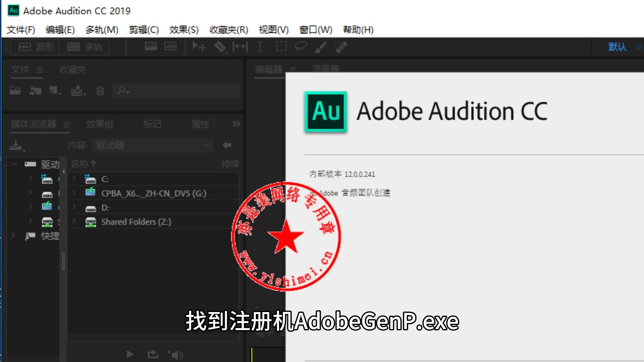Open the 文件(F) menu

click(x=21, y=30)
